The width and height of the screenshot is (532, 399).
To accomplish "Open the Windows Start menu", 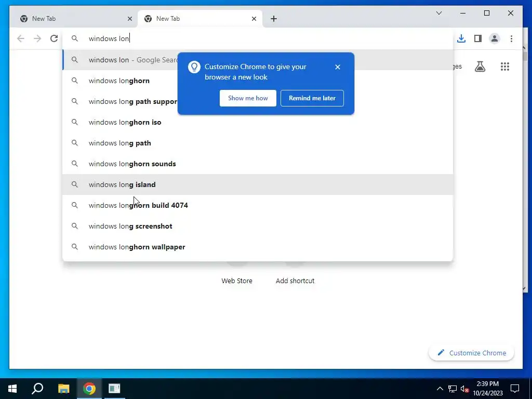I will click(x=12, y=389).
